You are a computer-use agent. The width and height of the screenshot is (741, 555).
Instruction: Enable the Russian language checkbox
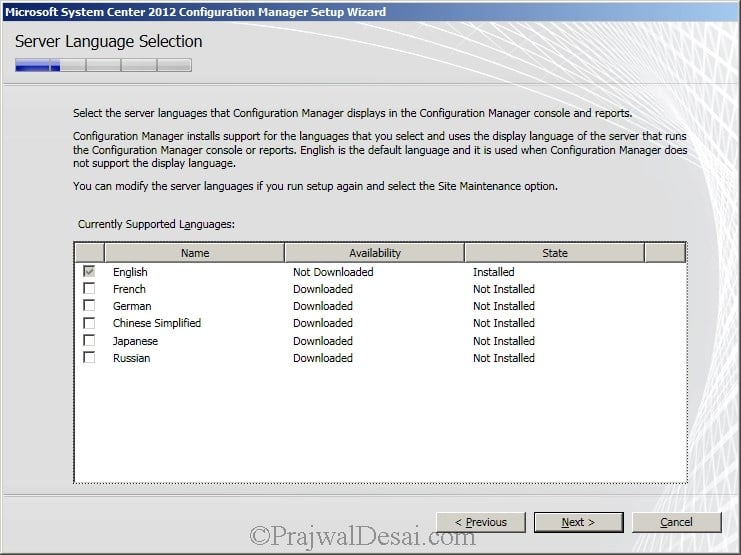pos(89,357)
